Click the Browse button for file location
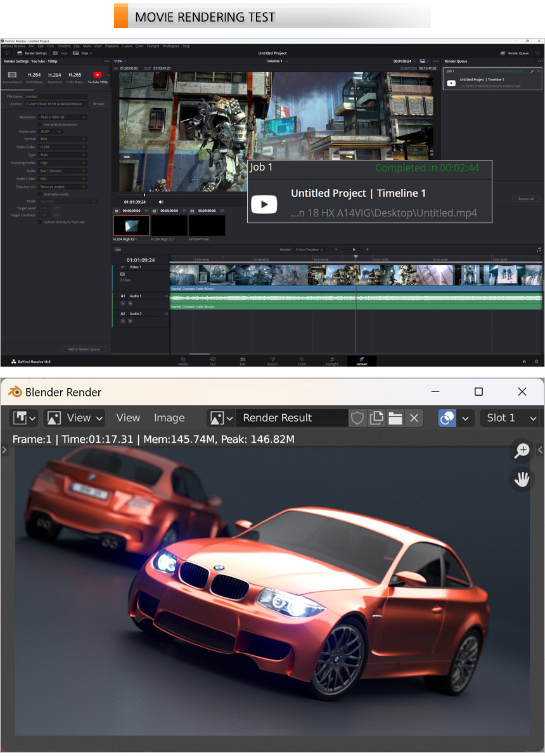The image size is (545, 756). click(98, 103)
